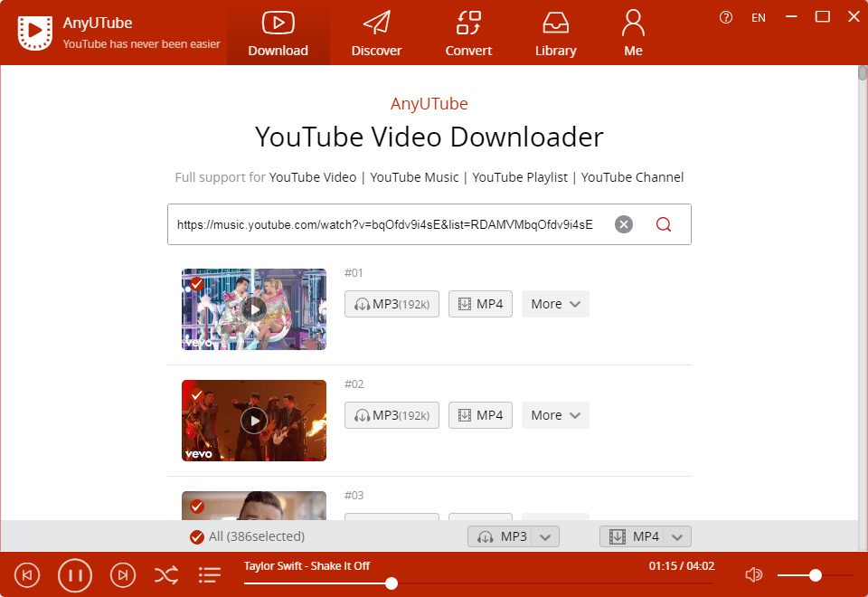This screenshot has height=597, width=868.
Task: Open batch MP4 quality dropdown arrow
Action: (x=677, y=536)
